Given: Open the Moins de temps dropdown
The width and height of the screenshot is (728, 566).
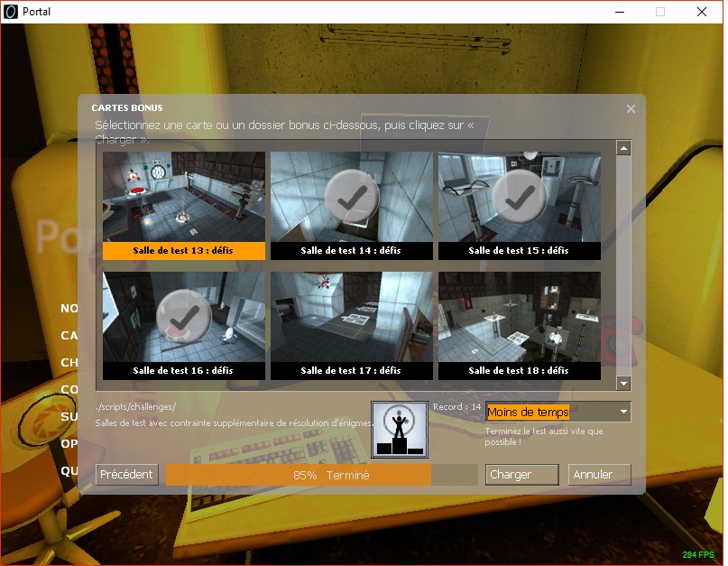Looking at the screenshot, I should [550, 413].
